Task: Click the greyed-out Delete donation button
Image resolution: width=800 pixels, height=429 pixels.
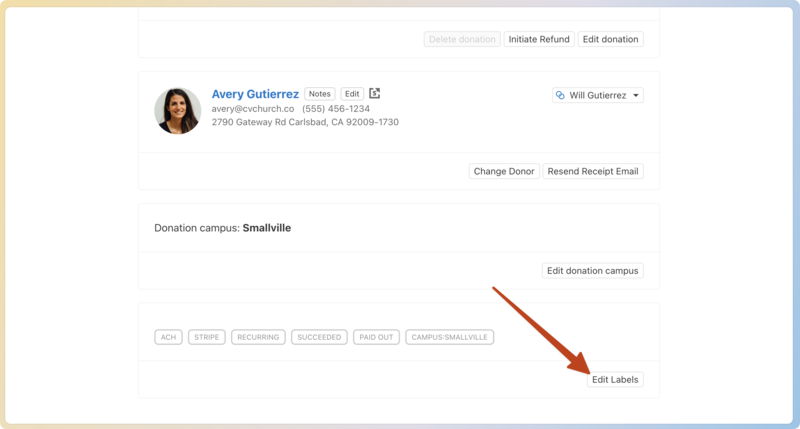Action: pyautogui.click(x=461, y=39)
